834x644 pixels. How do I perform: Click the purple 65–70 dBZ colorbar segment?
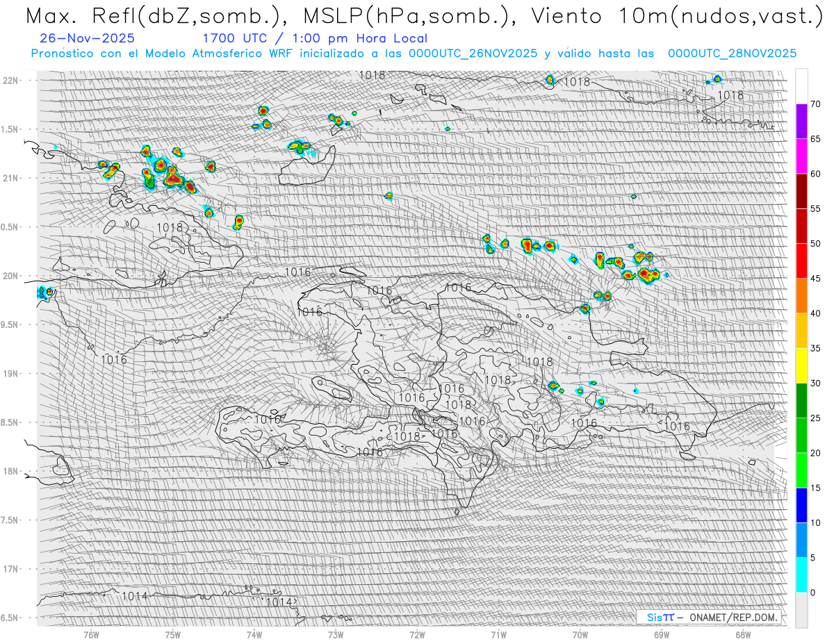[801, 122]
